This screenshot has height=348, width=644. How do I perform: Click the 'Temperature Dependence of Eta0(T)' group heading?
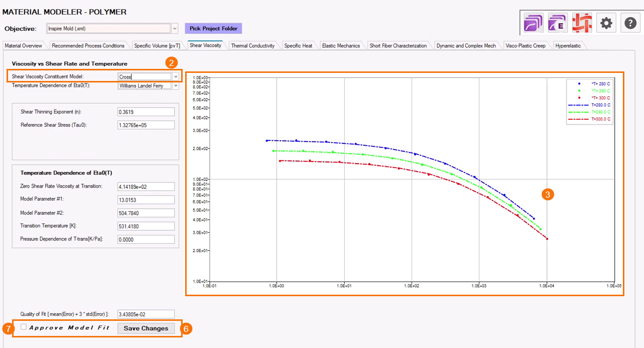[66, 173]
